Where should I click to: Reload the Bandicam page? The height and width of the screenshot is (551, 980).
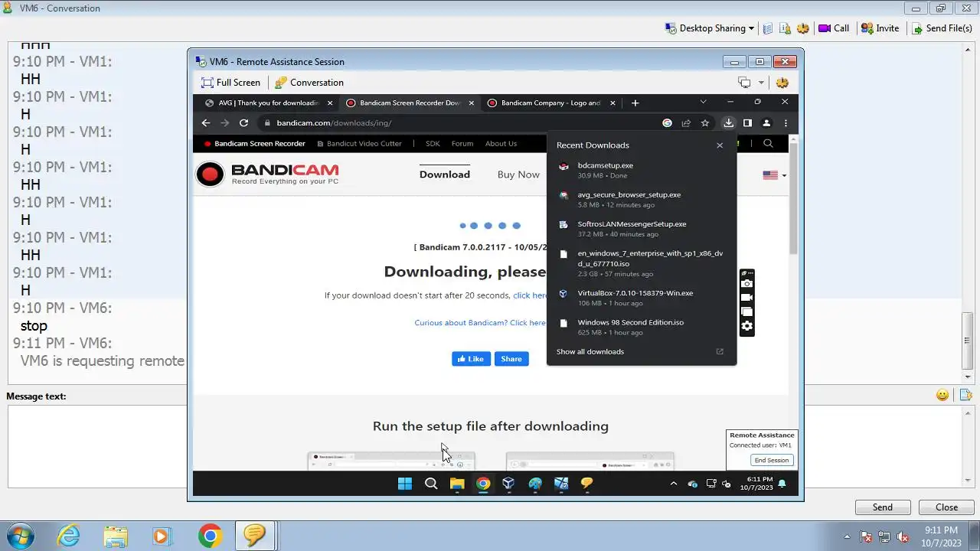243,122
